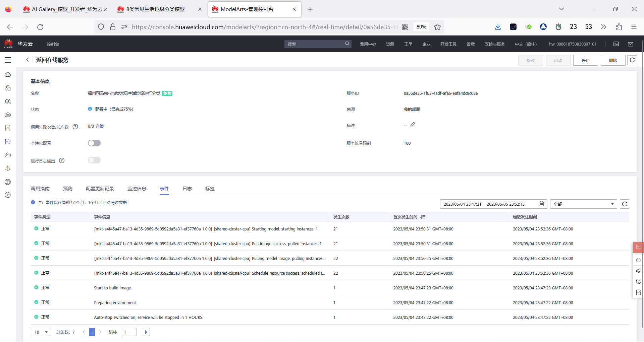The image size is (644, 342).
Task: Click the 删除 button
Action: [613, 60]
